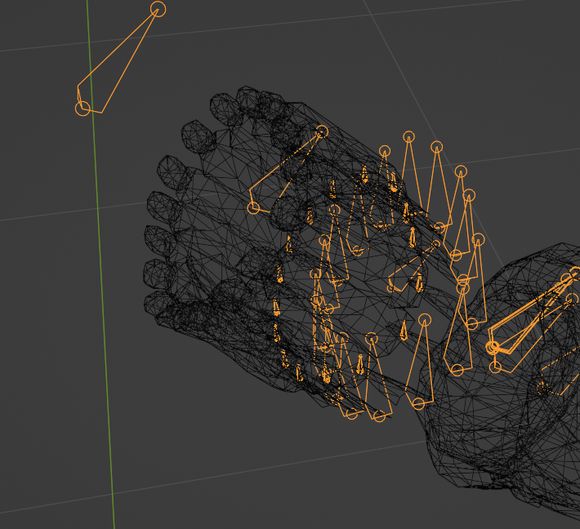Select the third tip joint in the upper bone row
Viewport: 580px width, 529px height.
pyautogui.click(x=437, y=146)
